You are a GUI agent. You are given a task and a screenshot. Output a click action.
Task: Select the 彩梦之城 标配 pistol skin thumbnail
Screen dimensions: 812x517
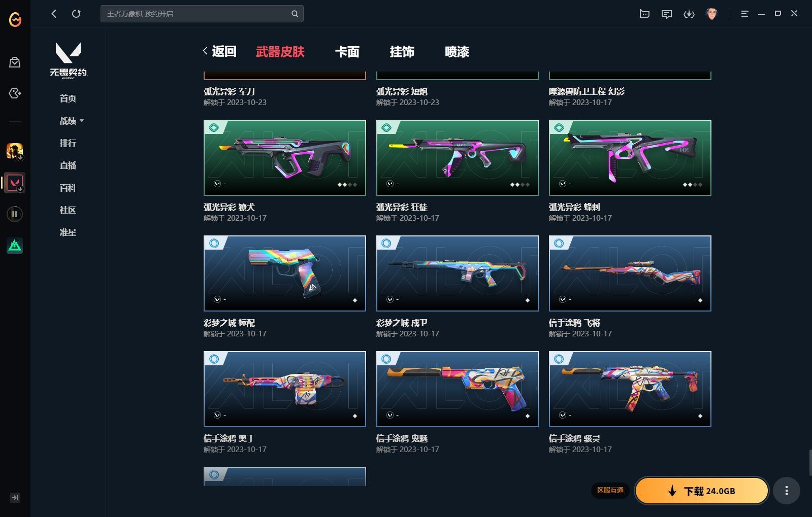click(285, 273)
